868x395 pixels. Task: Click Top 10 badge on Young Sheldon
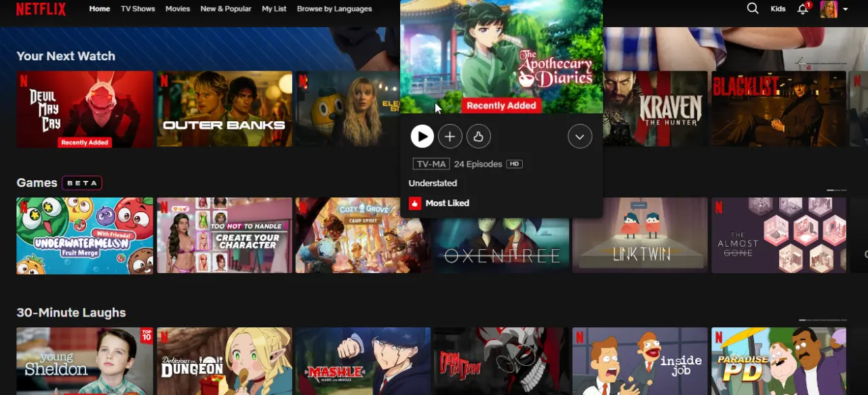click(x=146, y=335)
